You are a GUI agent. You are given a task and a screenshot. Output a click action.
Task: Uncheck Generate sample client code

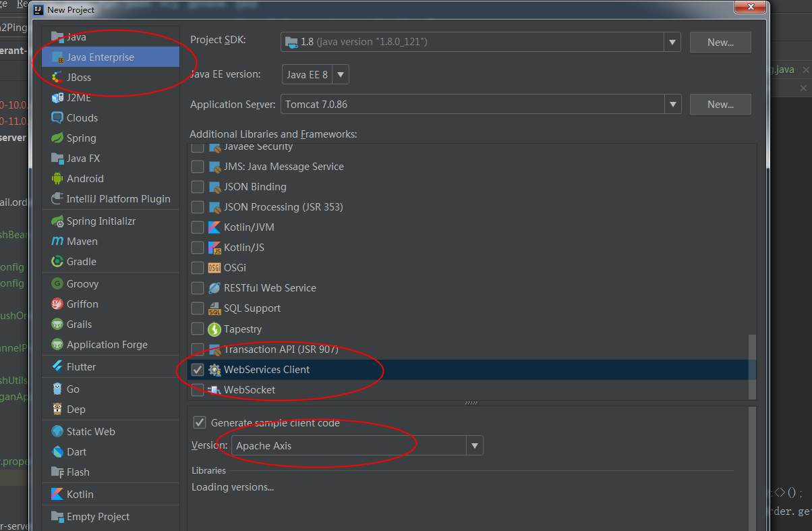click(x=200, y=423)
